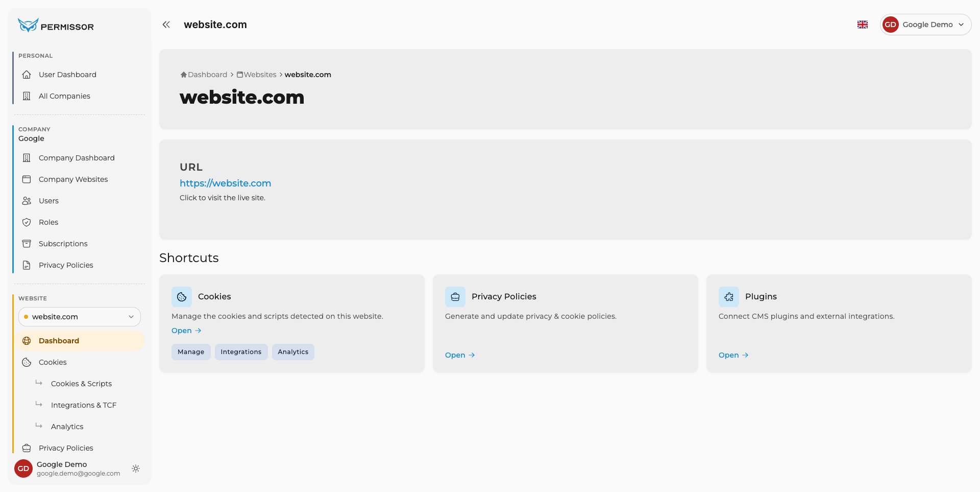Open the Cookies shortcut link
The height and width of the screenshot is (492, 980).
pos(186,331)
